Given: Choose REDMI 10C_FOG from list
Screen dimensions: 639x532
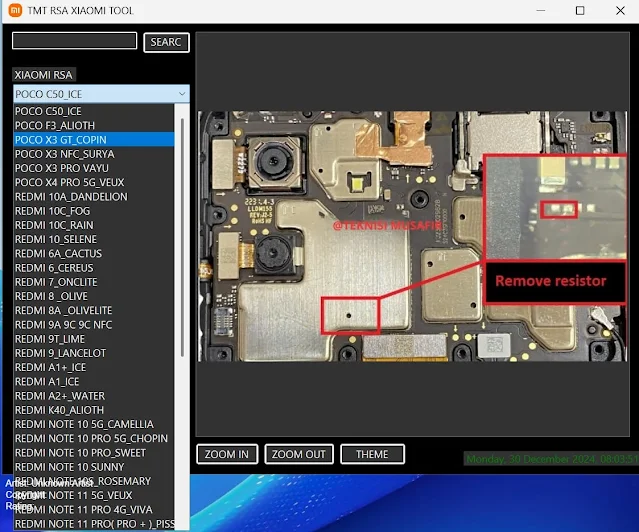Looking at the screenshot, I should click(94, 211).
